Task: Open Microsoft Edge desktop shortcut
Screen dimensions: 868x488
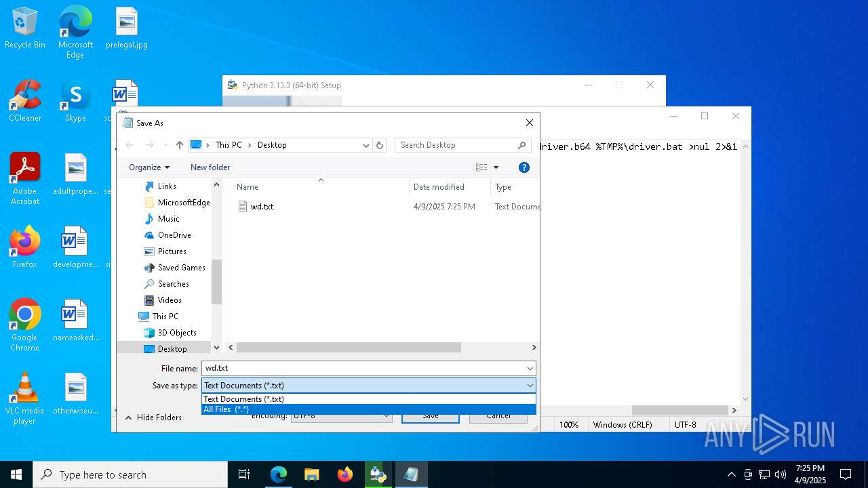Action: click(x=75, y=33)
